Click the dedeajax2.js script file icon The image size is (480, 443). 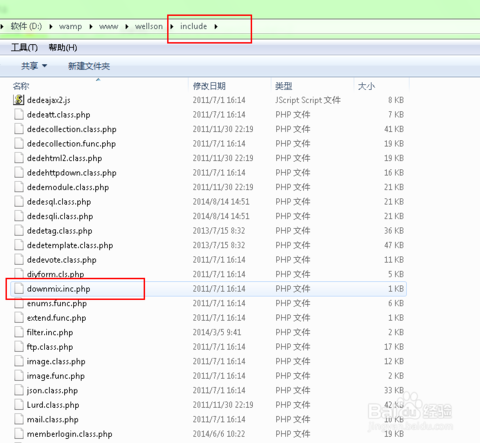point(19,100)
